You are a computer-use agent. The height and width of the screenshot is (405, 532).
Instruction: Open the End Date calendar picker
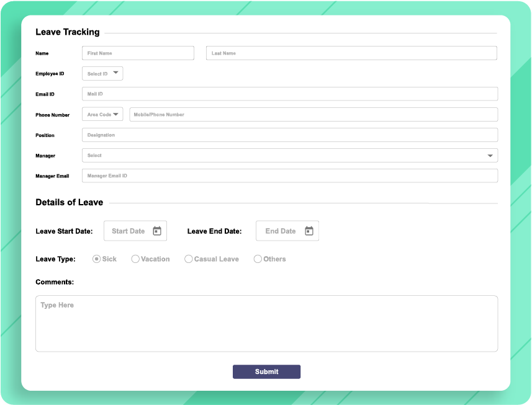point(309,230)
